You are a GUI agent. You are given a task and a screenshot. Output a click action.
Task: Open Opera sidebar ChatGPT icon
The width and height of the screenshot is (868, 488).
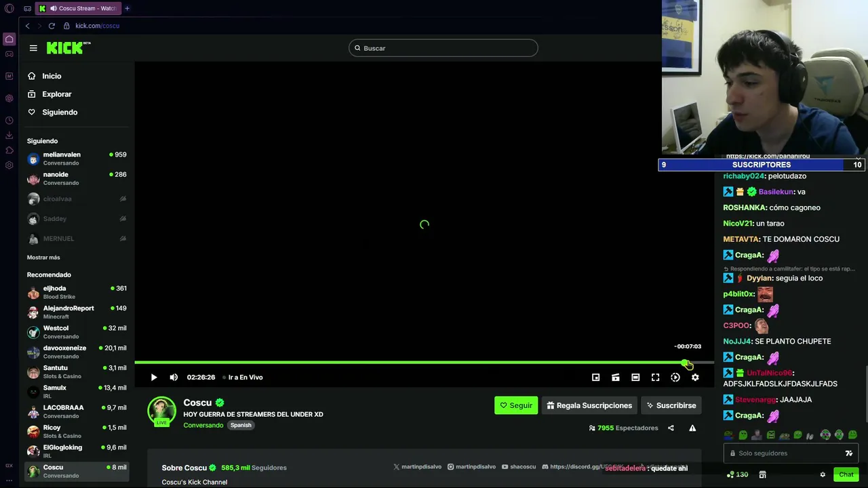(x=9, y=98)
